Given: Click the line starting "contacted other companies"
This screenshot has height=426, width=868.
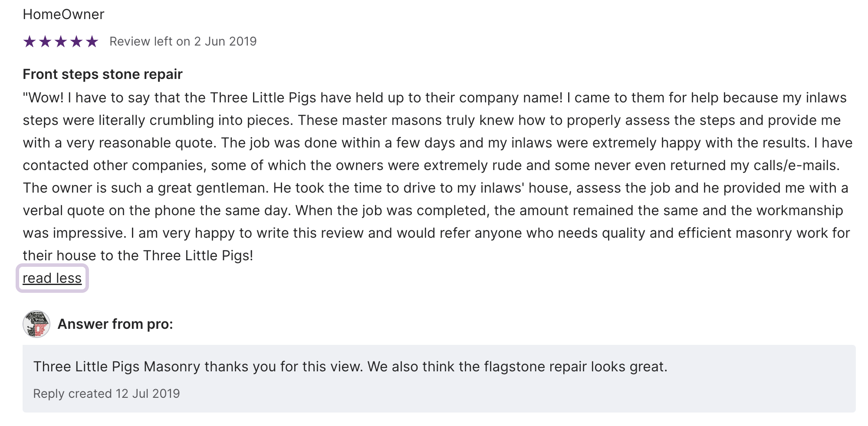Looking at the screenshot, I should 431,165.
